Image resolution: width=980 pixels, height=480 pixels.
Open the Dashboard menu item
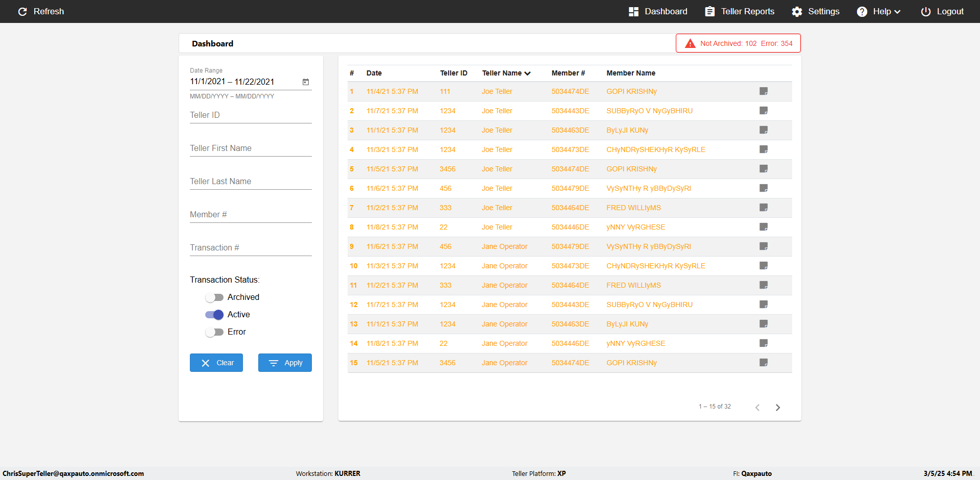click(658, 11)
